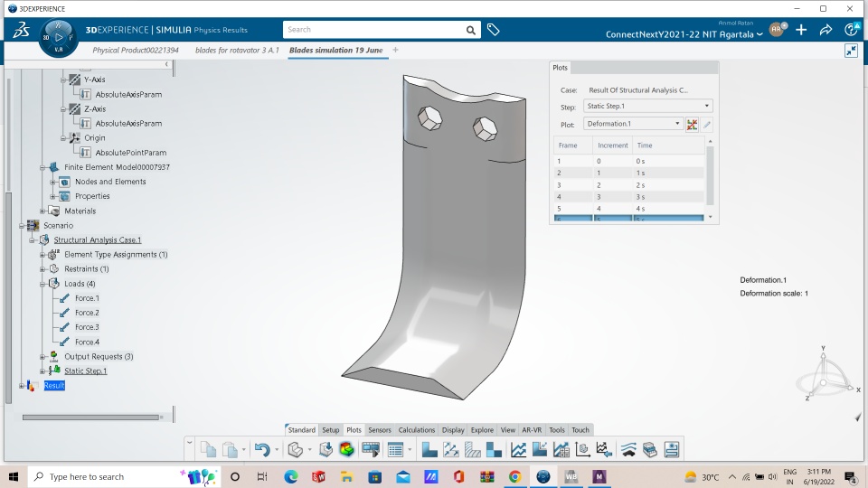The width and height of the screenshot is (868, 488).
Task: Click the 3DS logo icon at top left
Action: (21, 30)
